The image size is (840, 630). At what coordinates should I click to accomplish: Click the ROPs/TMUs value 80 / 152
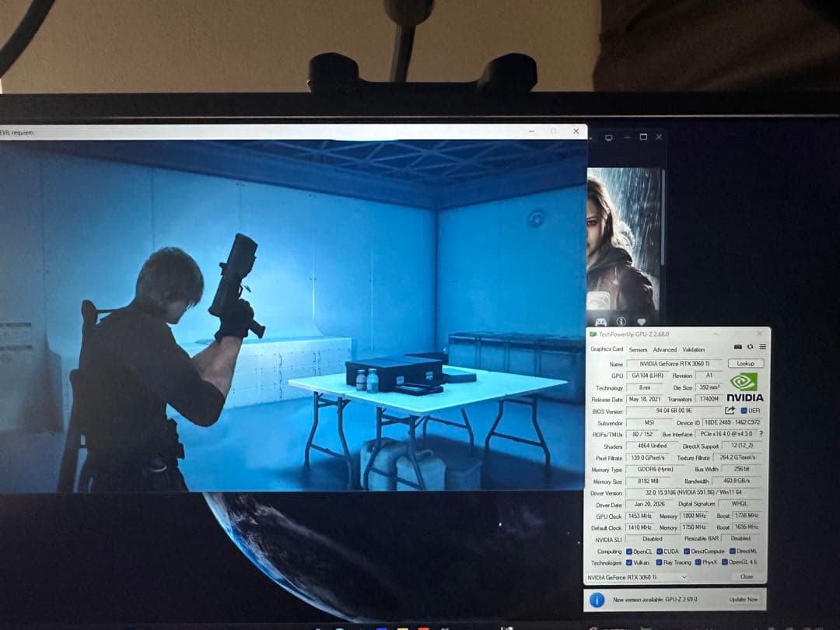pos(642,435)
